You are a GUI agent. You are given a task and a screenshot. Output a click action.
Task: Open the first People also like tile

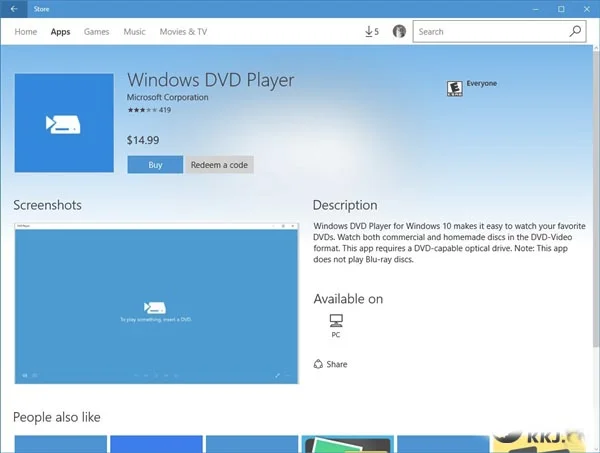point(60,444)
